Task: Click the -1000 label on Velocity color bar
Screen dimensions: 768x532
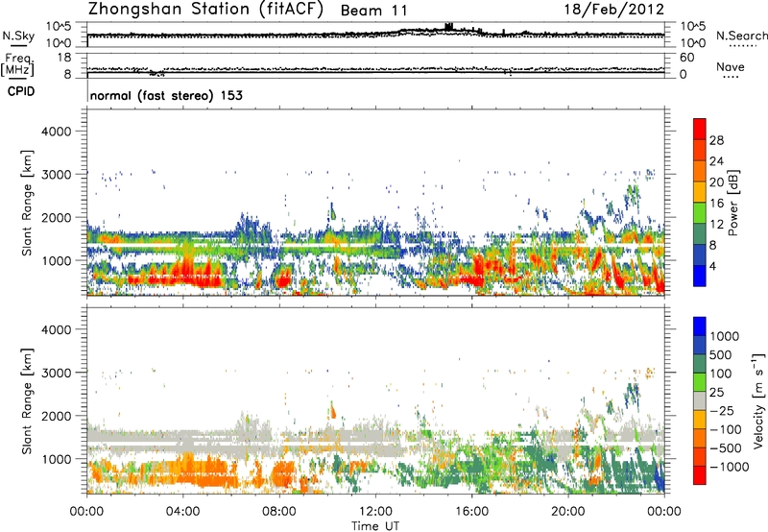Action: point(730,467)
